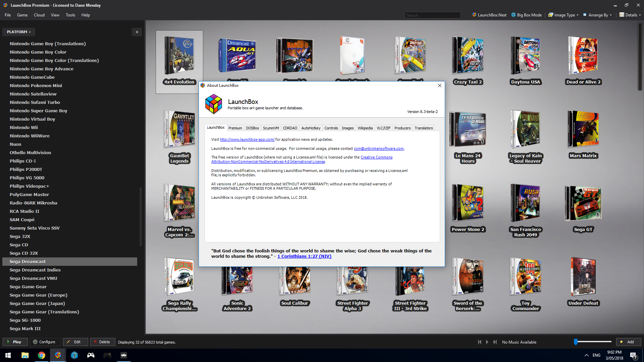Open the Tools menu

tap(70, 15)
